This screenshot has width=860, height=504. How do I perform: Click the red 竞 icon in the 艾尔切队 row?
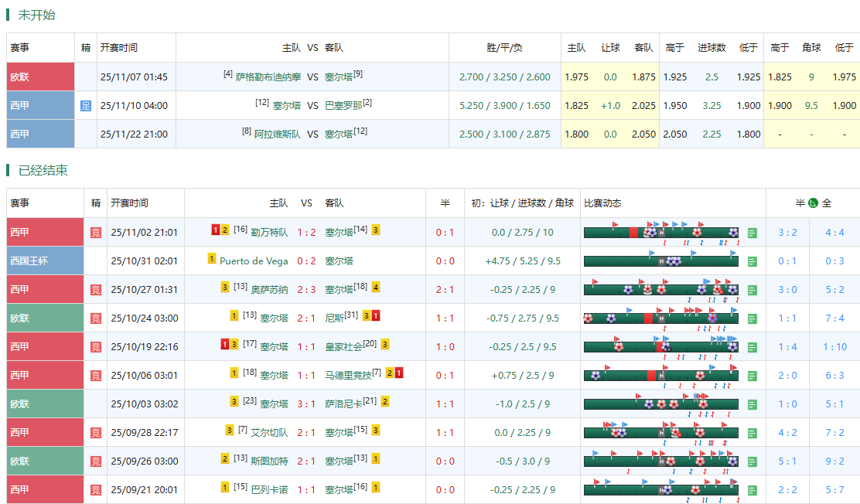(96, 432)
